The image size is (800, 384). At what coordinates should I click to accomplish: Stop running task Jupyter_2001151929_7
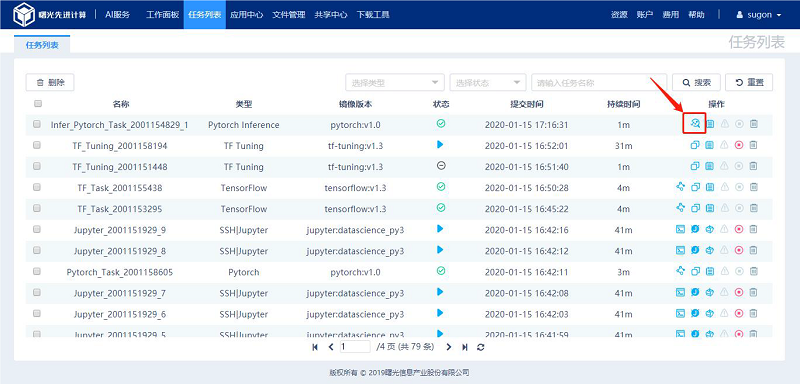click(739, 292)
